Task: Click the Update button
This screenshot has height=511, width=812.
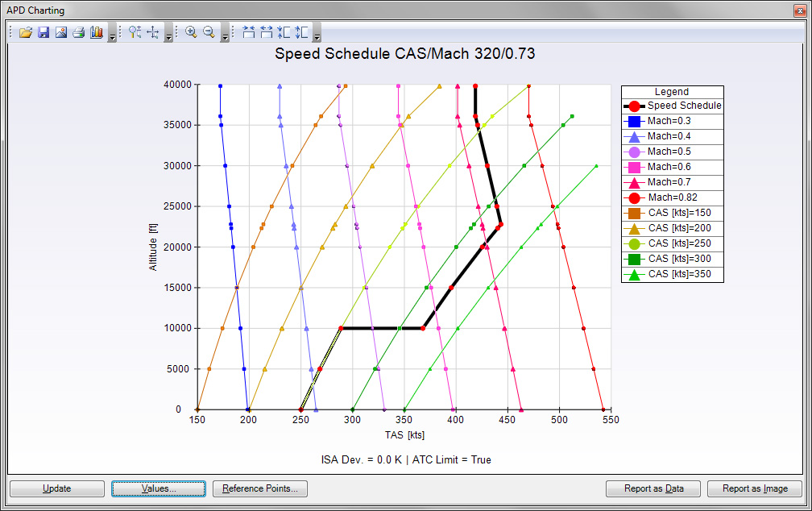Action: click(x=57, y=488)
